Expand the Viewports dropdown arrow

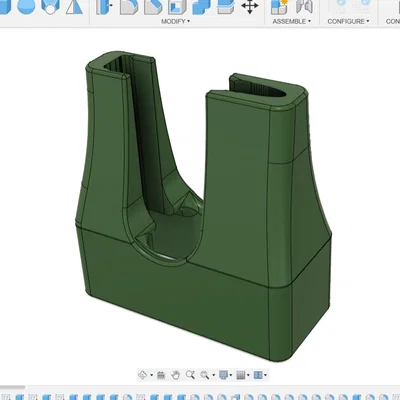coord(265,375)
